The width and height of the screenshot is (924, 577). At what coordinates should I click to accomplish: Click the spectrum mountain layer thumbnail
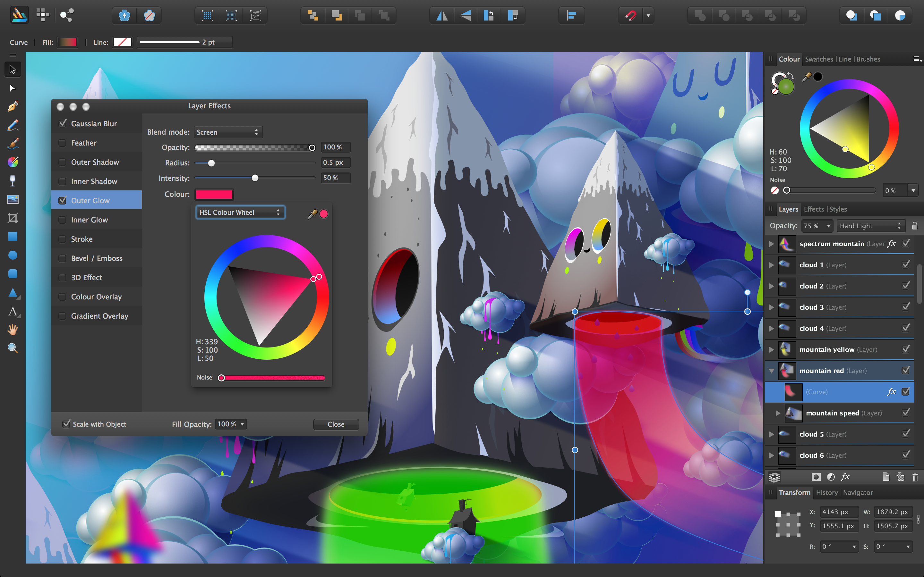point(787,243)
